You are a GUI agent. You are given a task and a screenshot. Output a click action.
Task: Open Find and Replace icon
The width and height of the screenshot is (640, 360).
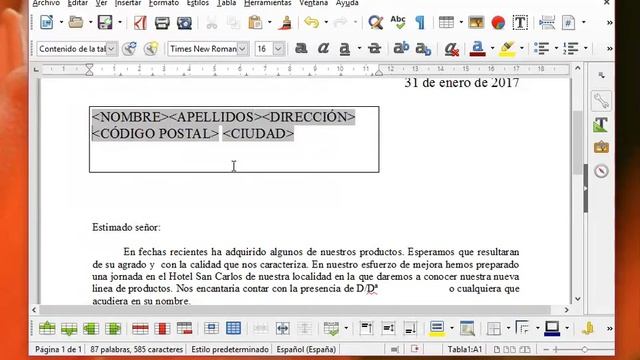click(376, 22)
